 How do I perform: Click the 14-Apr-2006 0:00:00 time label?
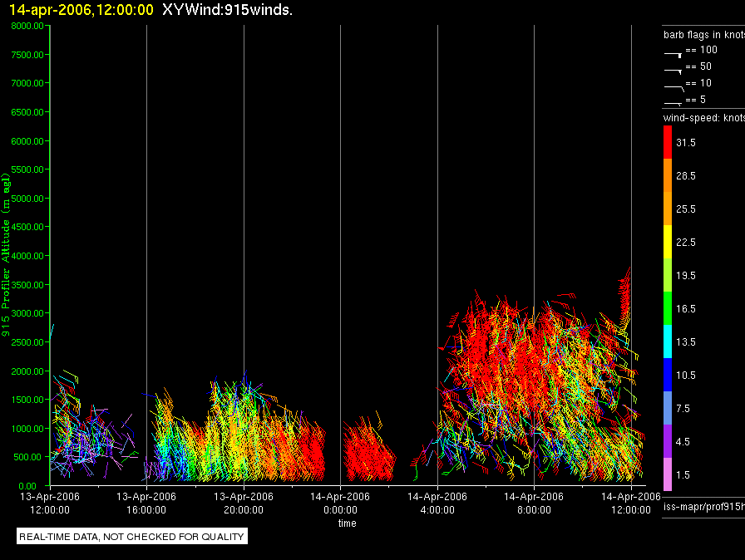click(340, 503)
